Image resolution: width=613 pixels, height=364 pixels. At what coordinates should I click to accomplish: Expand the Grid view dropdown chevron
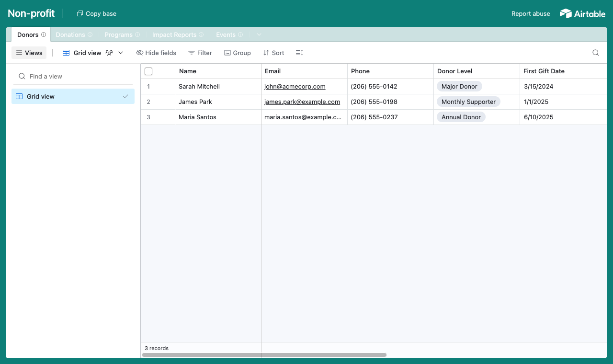121,53
